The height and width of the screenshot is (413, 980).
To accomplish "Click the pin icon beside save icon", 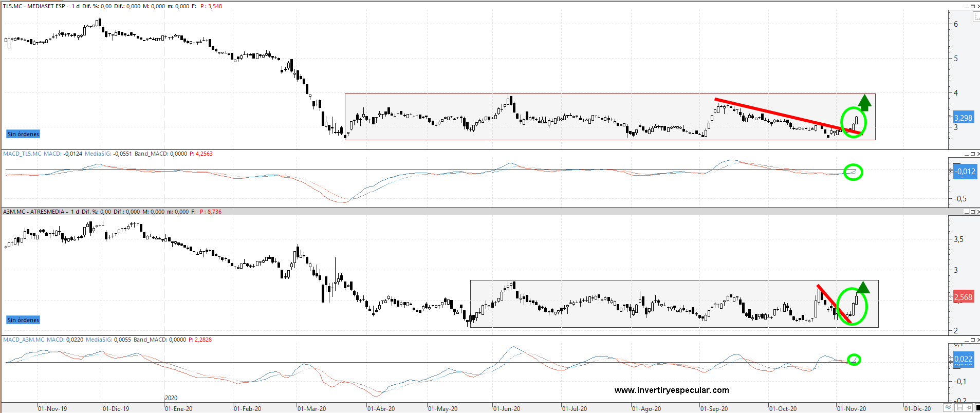I will click(x=969, y=408).
